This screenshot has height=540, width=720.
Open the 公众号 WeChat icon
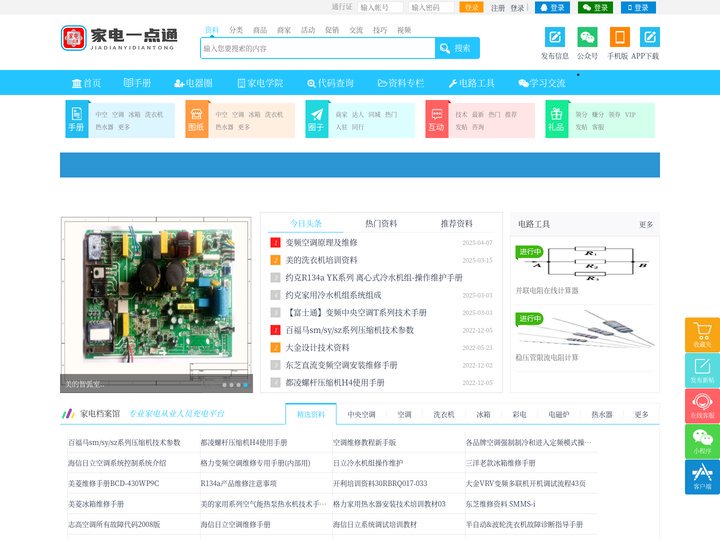tap(587, 37)
